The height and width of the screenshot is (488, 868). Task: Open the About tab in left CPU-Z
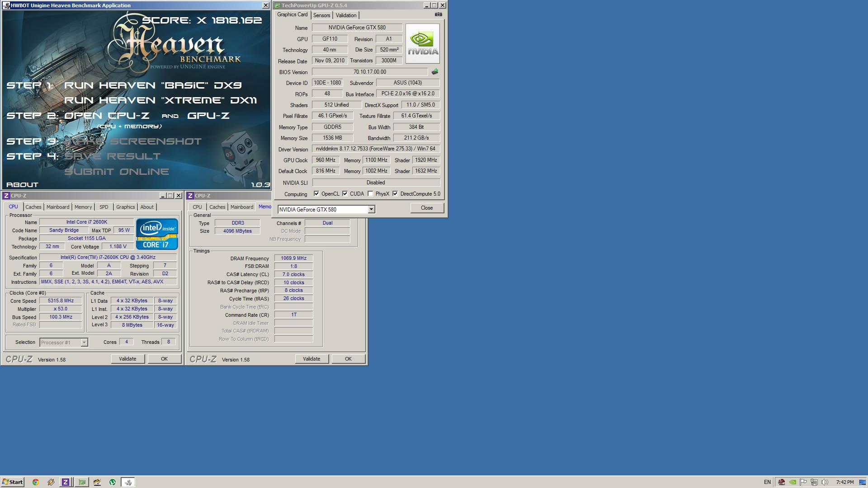point(146,207)
